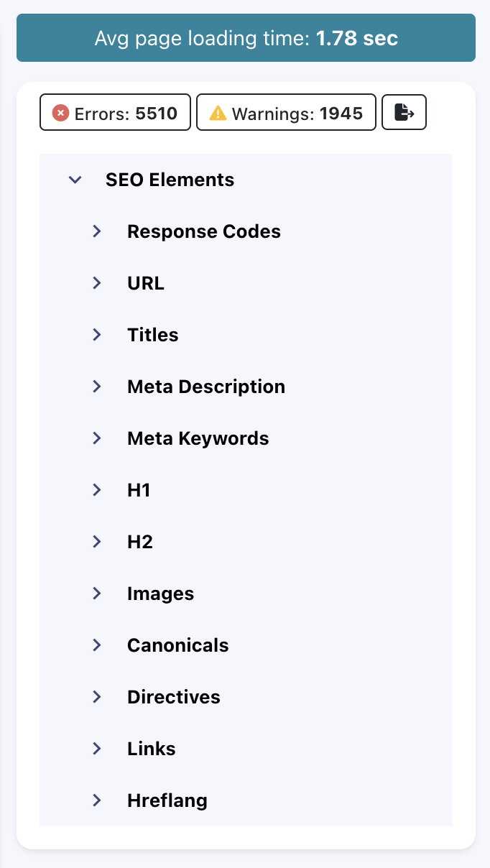Select the H2 tree item
Viewport: 490px width, 868px height.
click(140, 542)
